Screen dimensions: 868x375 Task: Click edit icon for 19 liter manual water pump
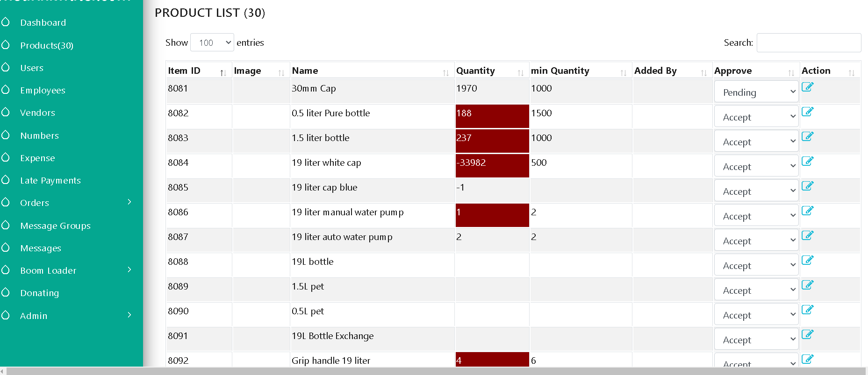807,211
